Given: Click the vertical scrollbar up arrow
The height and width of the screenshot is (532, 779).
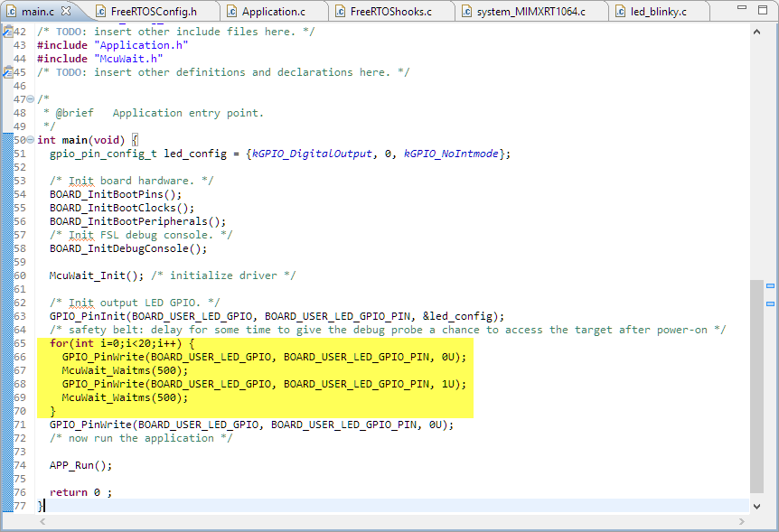Looking at the screenshot, I should tap(756, 32).
